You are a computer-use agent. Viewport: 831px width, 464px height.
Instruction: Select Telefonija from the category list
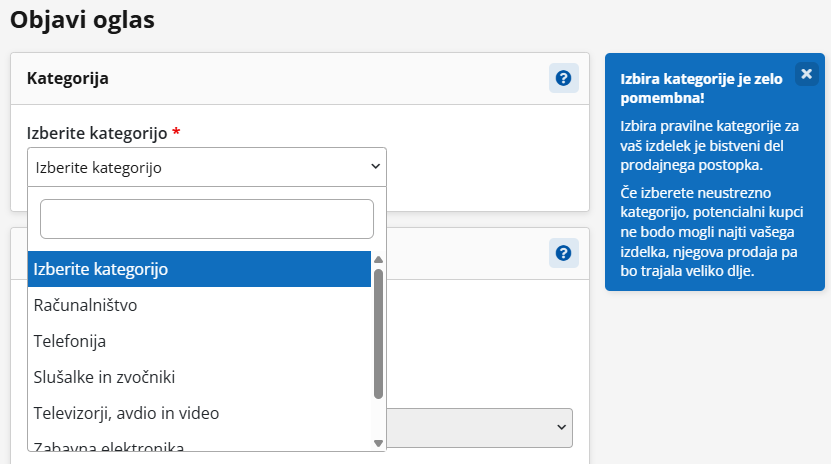[x=199, y=341]
